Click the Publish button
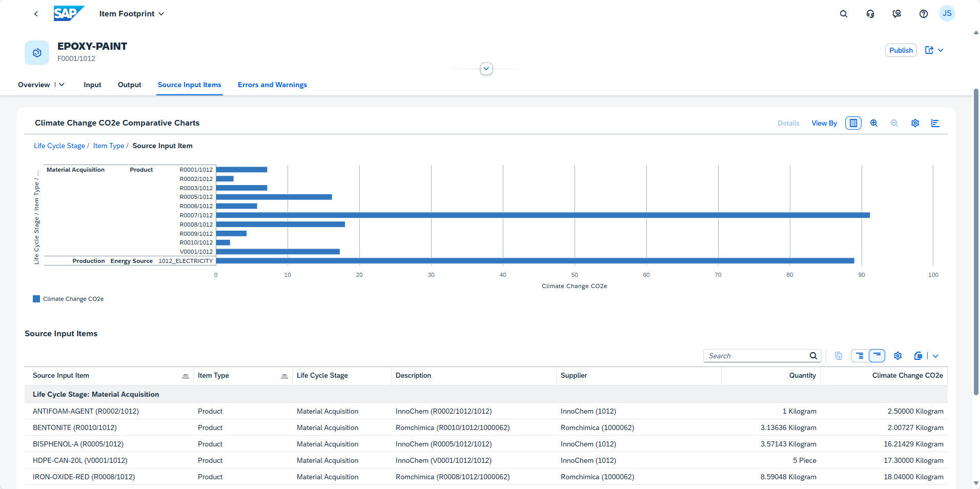The height and width of the screenshot is (489, 980). click(901, 50)
